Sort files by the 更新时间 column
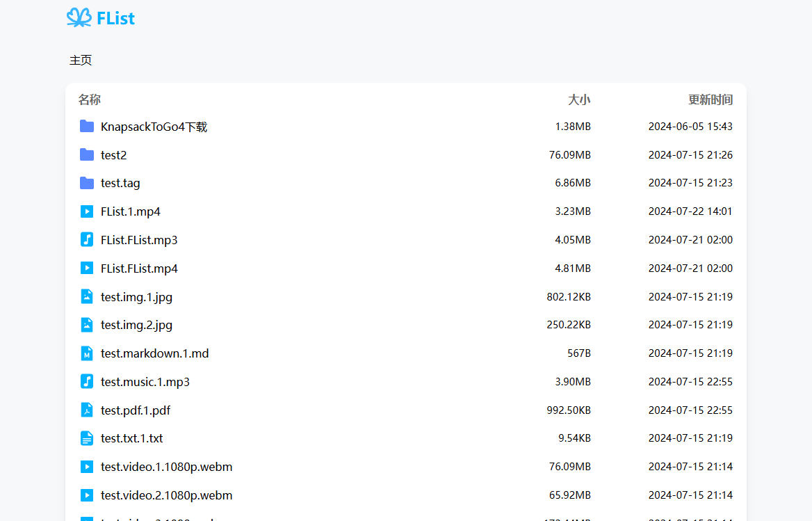 [x=710, y=99]
